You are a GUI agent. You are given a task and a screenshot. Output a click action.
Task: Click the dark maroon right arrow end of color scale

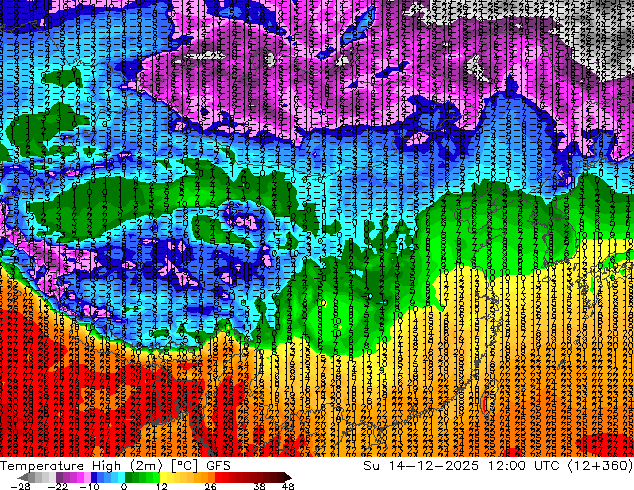287,477
